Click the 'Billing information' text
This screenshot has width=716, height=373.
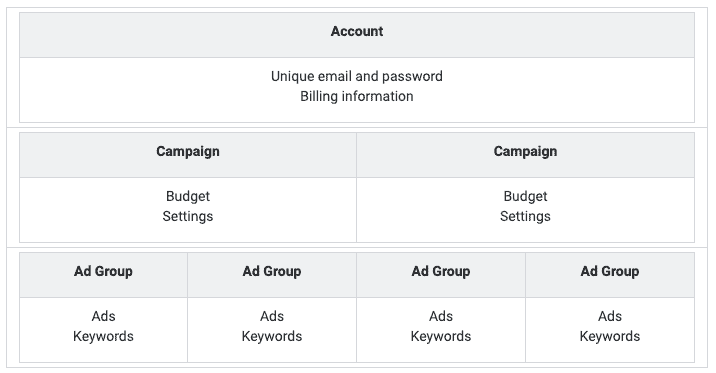[357, 96]
